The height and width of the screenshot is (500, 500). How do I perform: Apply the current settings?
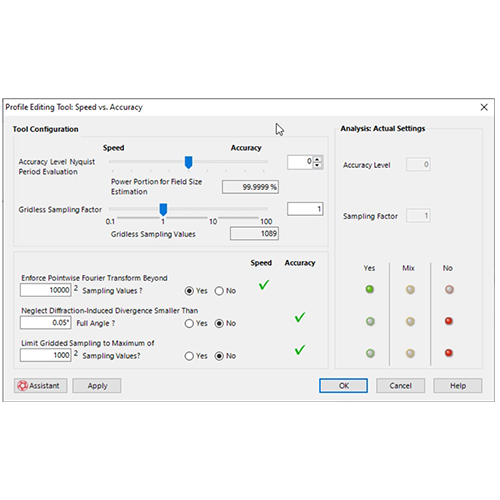97,386
